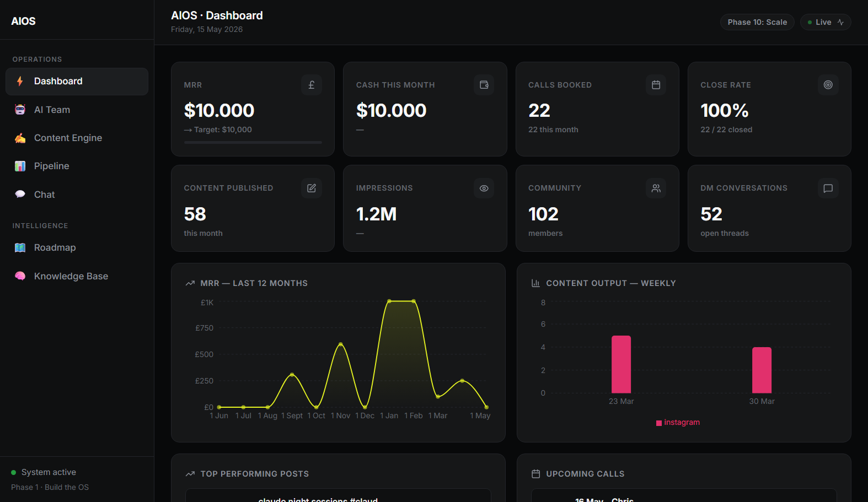Screen dimensions: 868x502
Task: Click the target icon on Close Rate card
Action: click(x=828, y=85)
